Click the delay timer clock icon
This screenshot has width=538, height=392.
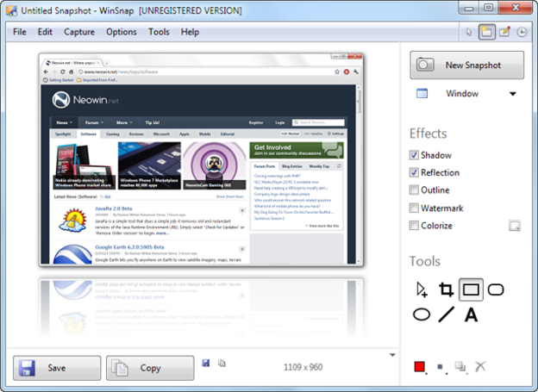point(522,32)
